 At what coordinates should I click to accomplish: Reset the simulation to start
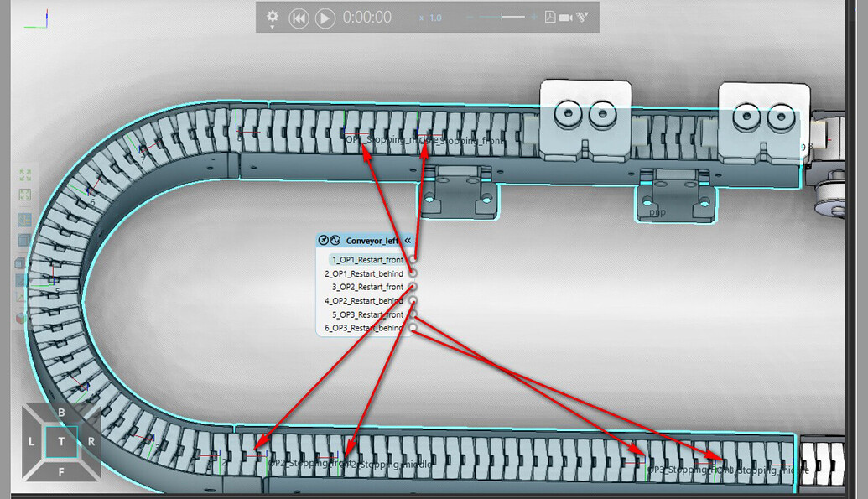click(299, 18)
